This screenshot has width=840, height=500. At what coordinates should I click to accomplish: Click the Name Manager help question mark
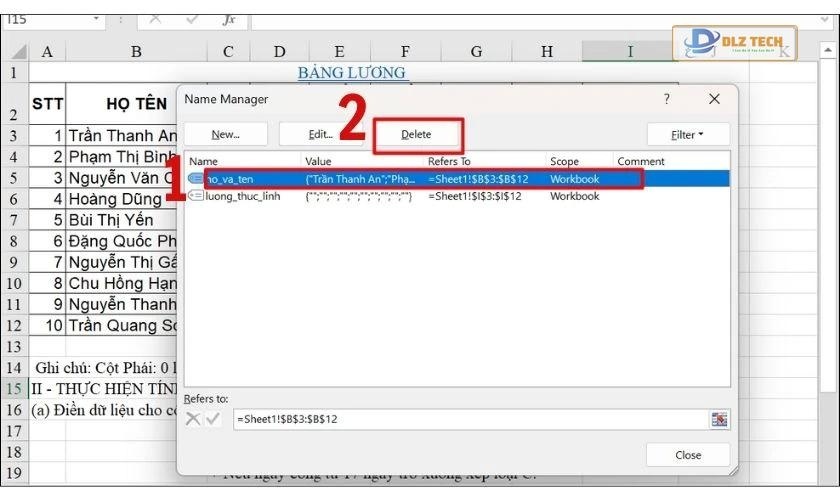(667, 100)
